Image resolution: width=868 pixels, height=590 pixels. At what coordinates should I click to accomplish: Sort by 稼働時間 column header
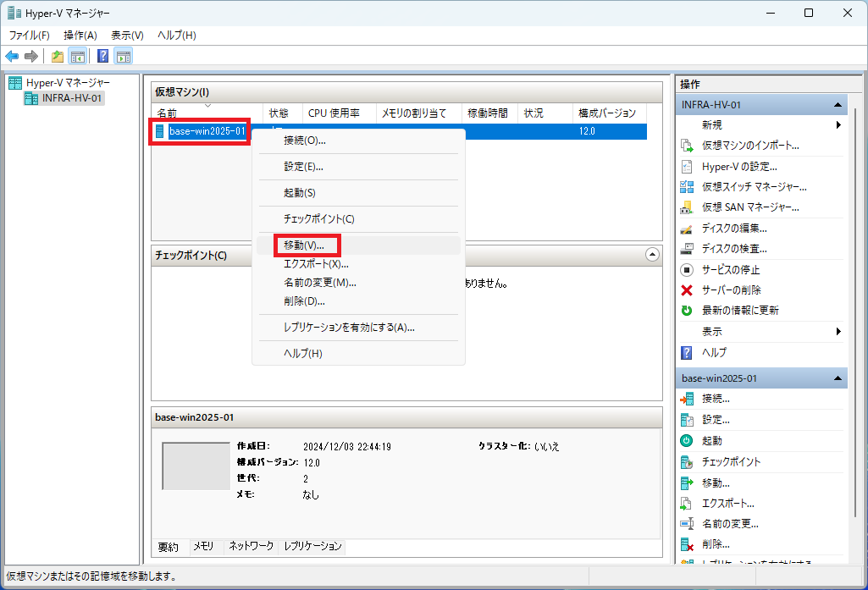point(489,113)
